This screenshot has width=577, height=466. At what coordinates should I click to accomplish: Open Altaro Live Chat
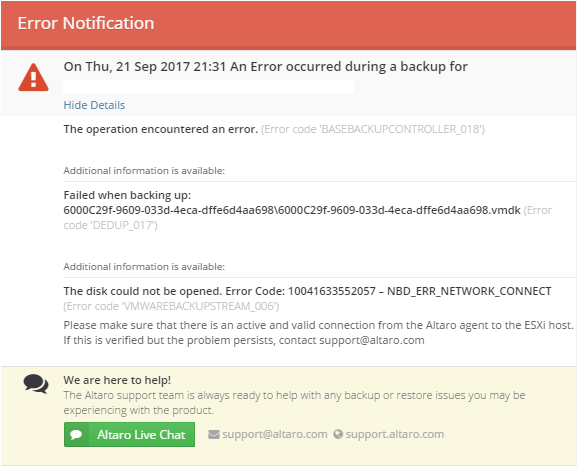(x=129, y=435)
